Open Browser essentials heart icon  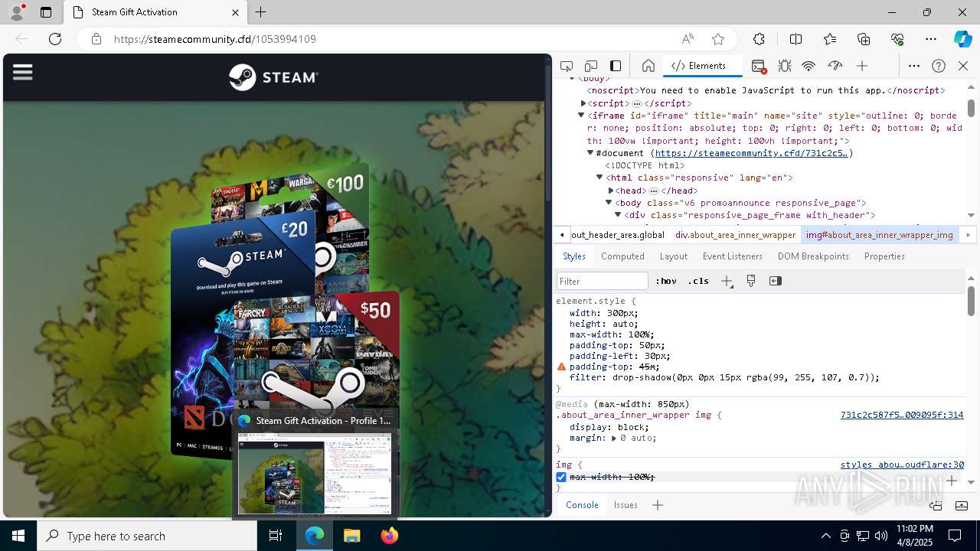pos(897,39)
